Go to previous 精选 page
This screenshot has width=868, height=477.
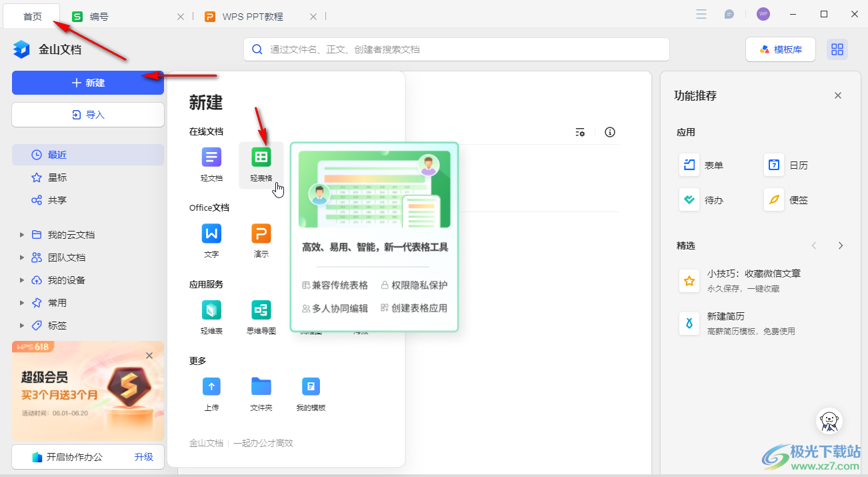pyautogui.click(x=814, y=246)
